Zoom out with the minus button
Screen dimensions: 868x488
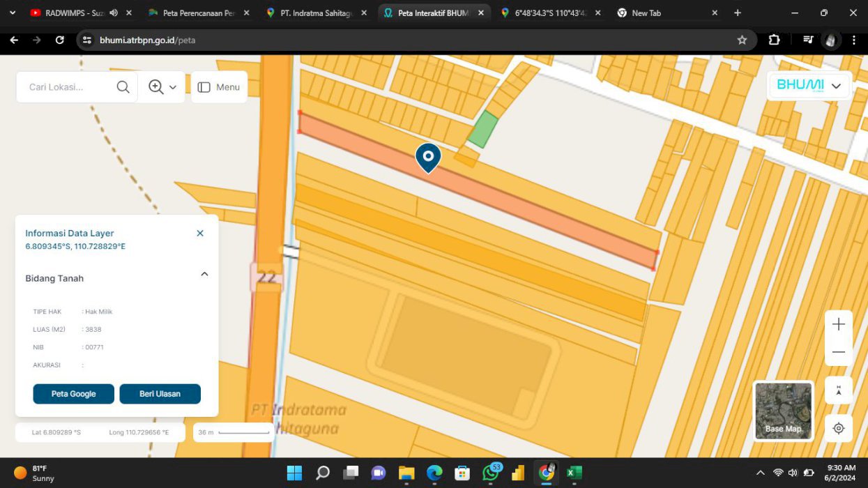tap(838, 352)
